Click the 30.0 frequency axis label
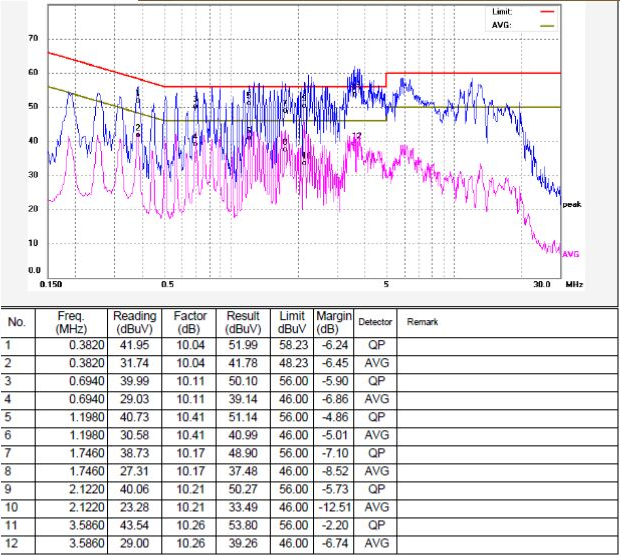Viewport: 620px width, 555px height. click(541, 284)
